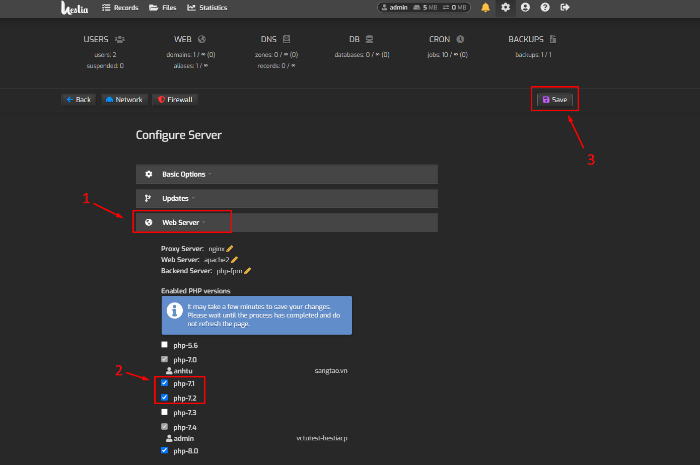The width and height of the screenshot is (700, 465).
Task: Open the admin user panel
Action: tap(424, 8)
